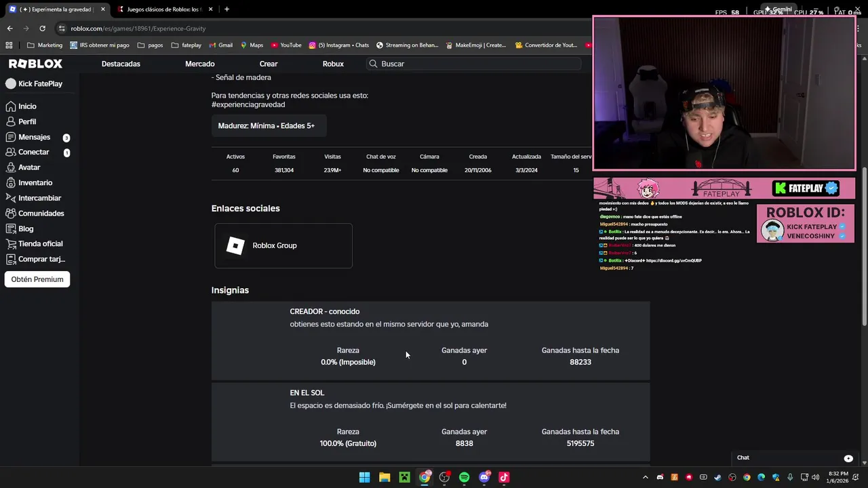This screenshot has width=868, height=488.
Task: Click the browser back arrow
Action: [x=9, y=28]
